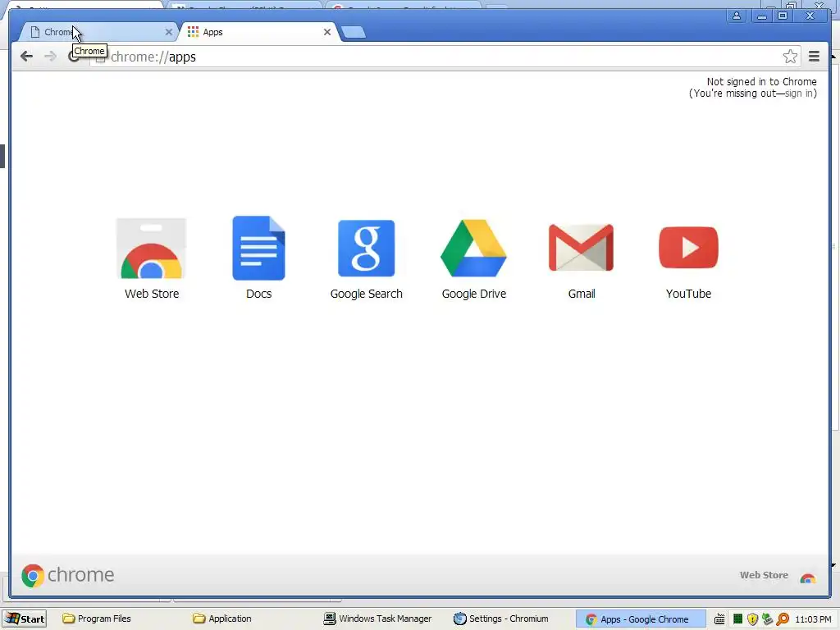Click the Web Store footer icon

pos(808,577)
